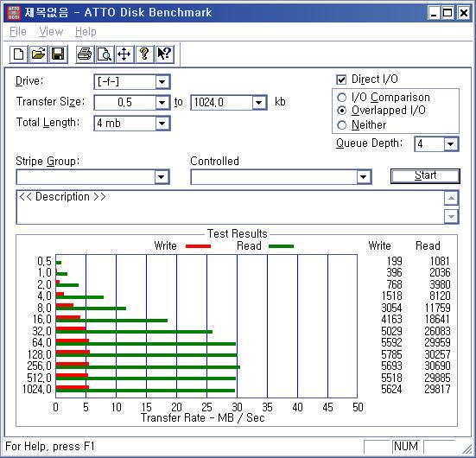Close the ATTO Disk Benchmark window
The image size is (476, 458).
[x=464, y=13]
